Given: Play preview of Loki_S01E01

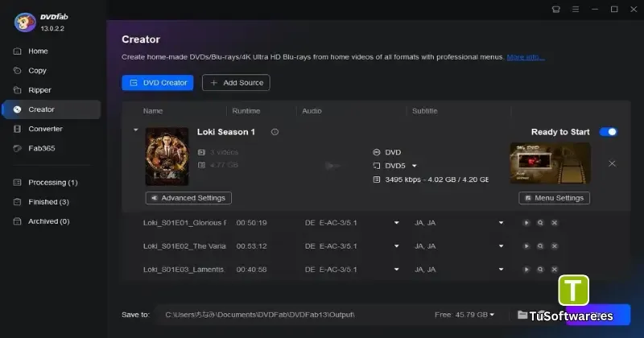Looking at the screenshot, I should (526, 223).
